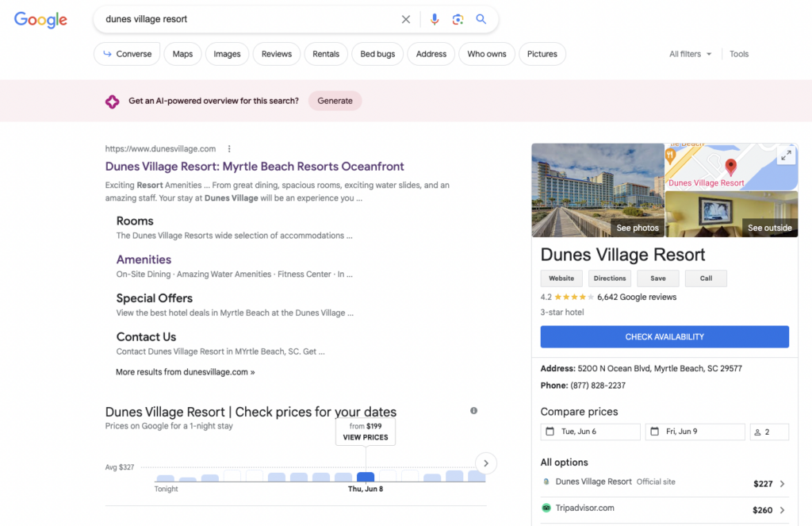Open check-out date Fri, Jun 9
This screenshot has width=812, height=526.
pos(695,432)
